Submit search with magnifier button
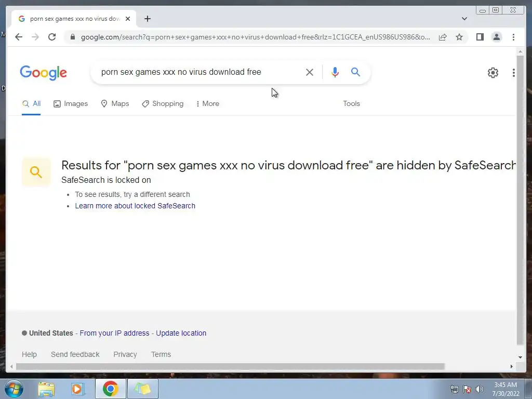Image resolution: width=532 pixels, height=399 pixels. (355, 72)
